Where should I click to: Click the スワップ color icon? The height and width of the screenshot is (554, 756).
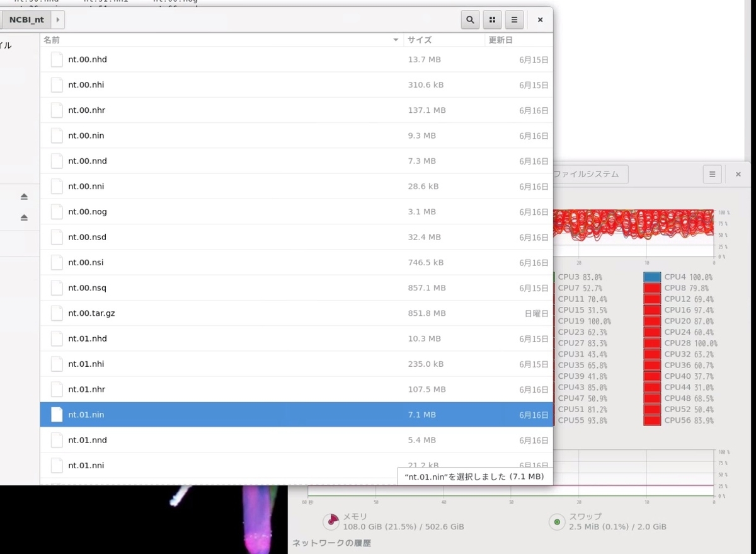pos(557,521)
